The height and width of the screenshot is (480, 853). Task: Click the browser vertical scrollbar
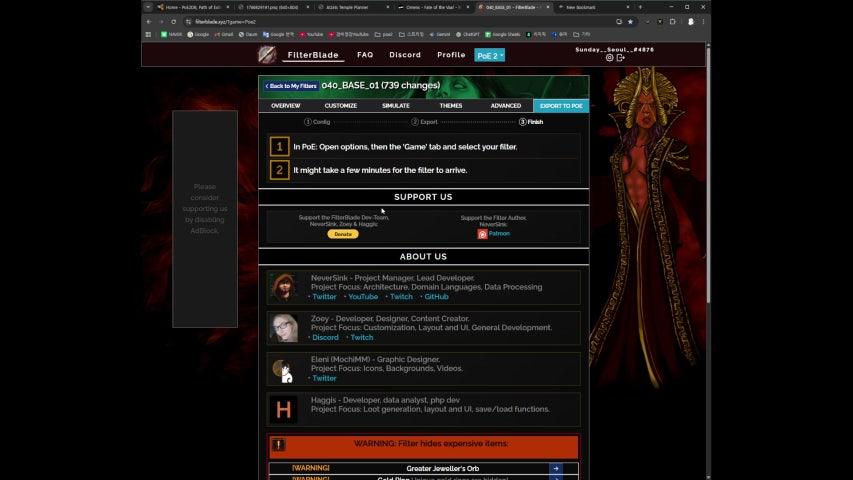tap(708, 174)
